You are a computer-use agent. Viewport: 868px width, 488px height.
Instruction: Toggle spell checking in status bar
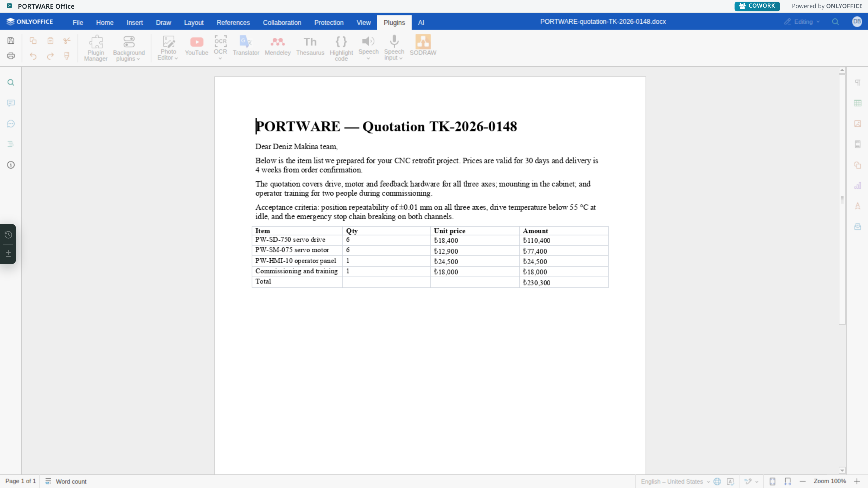[730, 481]
